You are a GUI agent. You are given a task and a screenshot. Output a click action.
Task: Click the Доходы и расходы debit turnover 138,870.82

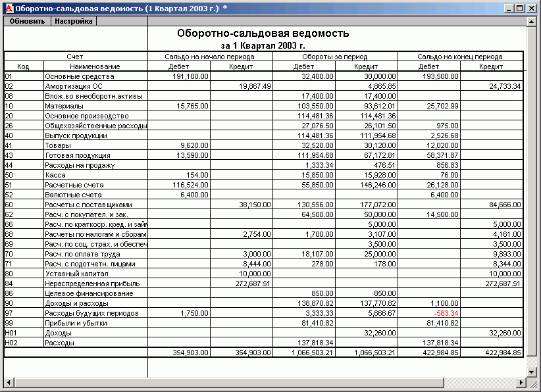point(315,304)
